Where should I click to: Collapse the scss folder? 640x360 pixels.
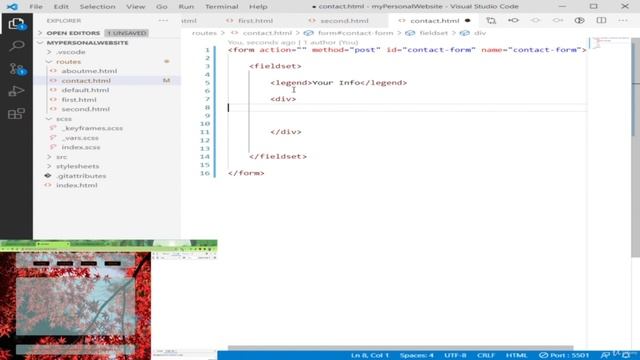(64, 119)
